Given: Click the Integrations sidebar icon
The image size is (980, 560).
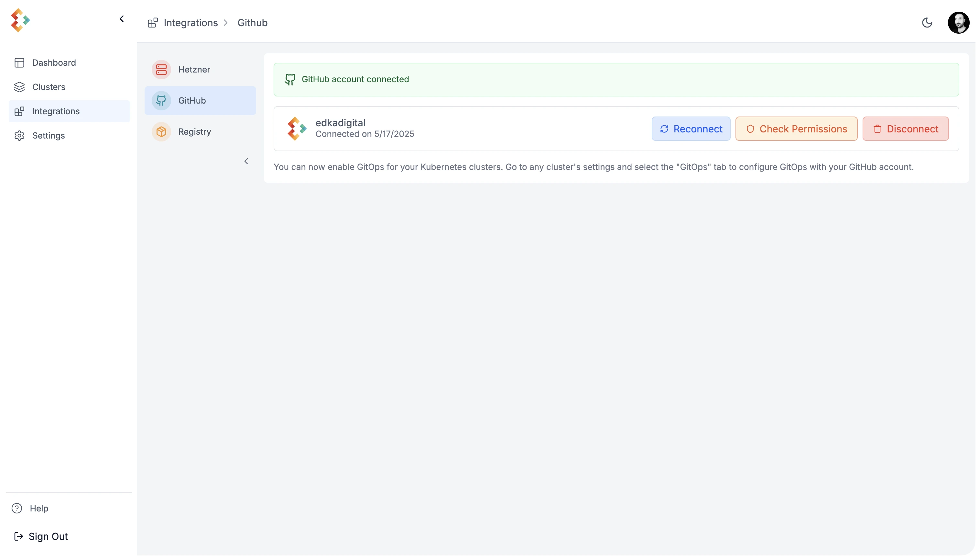Looking at the screenshot, I should coord(19,111).
